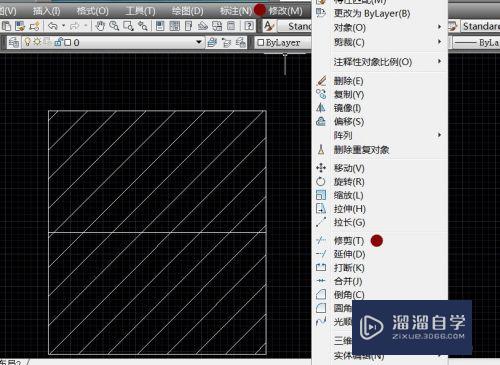500x365 pixels.
Task: Click the Undo arrow icon
Action: pyautogui.click(x=53, y=26)
